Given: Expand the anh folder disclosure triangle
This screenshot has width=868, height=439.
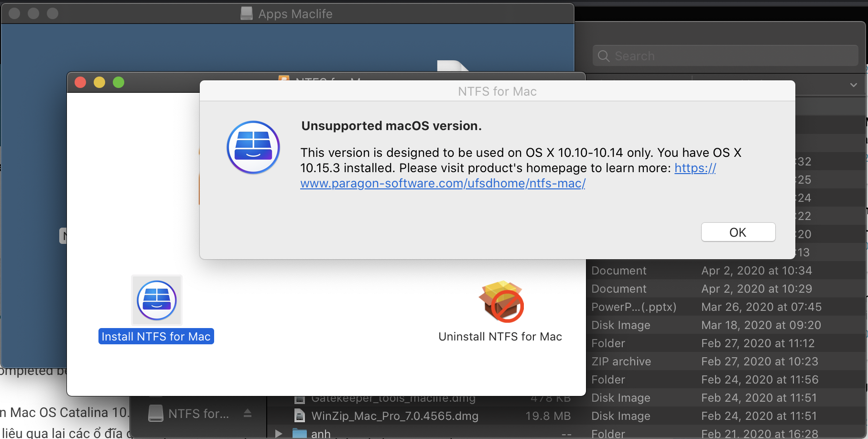Looking at the screenshot, I should click(x=279, y=433).
